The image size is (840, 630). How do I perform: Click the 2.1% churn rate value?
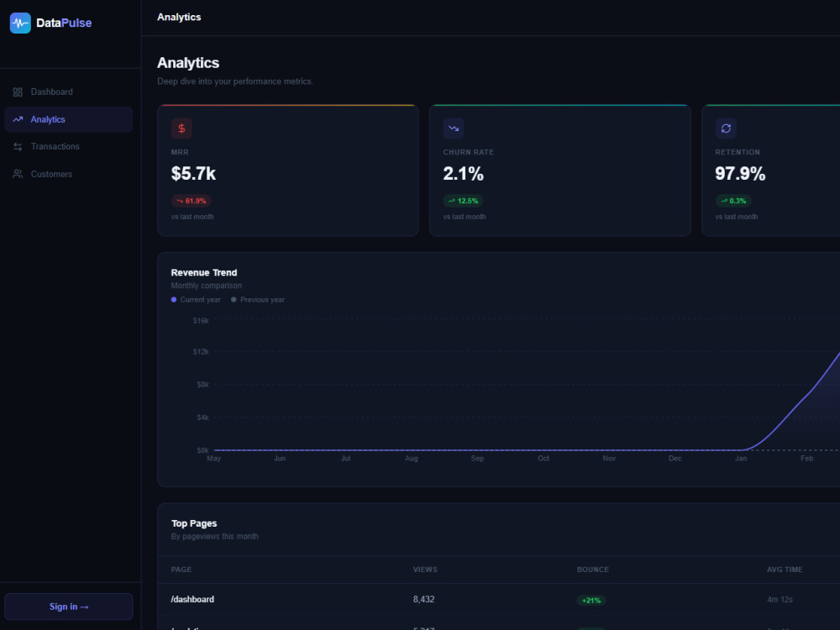(464, 174)
